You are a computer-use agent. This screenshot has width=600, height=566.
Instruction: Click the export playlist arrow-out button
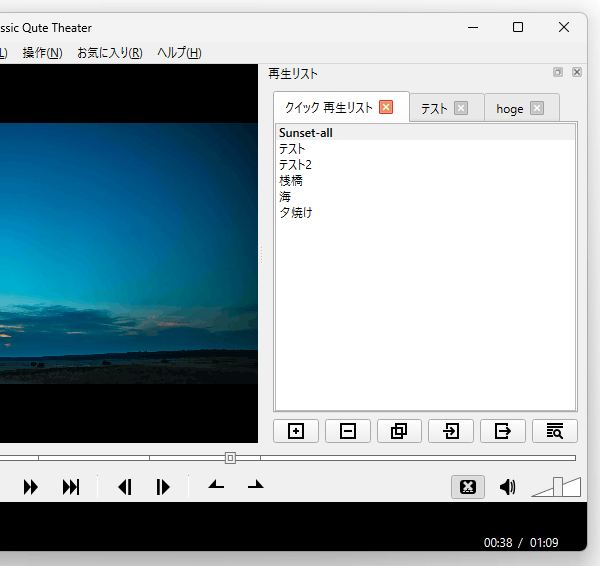(503, 431)
